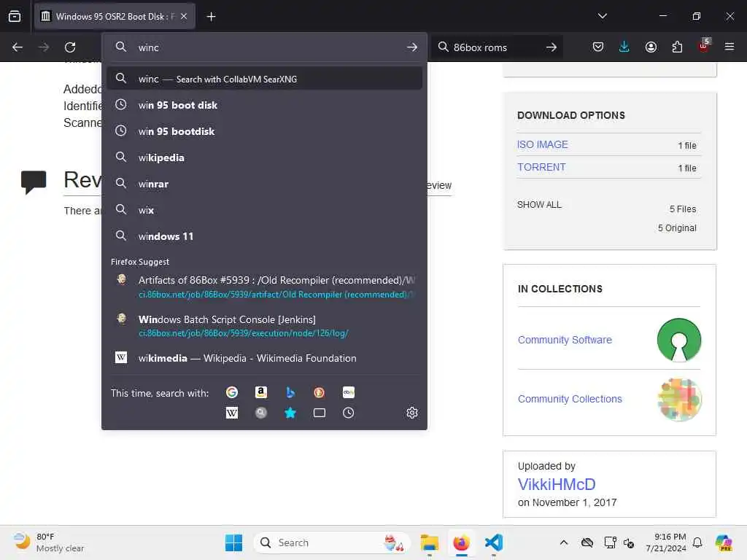This screenshot has height=560, width=747.
Task: Search with the gray magnifier engine icon
Action: pos(261,413)
